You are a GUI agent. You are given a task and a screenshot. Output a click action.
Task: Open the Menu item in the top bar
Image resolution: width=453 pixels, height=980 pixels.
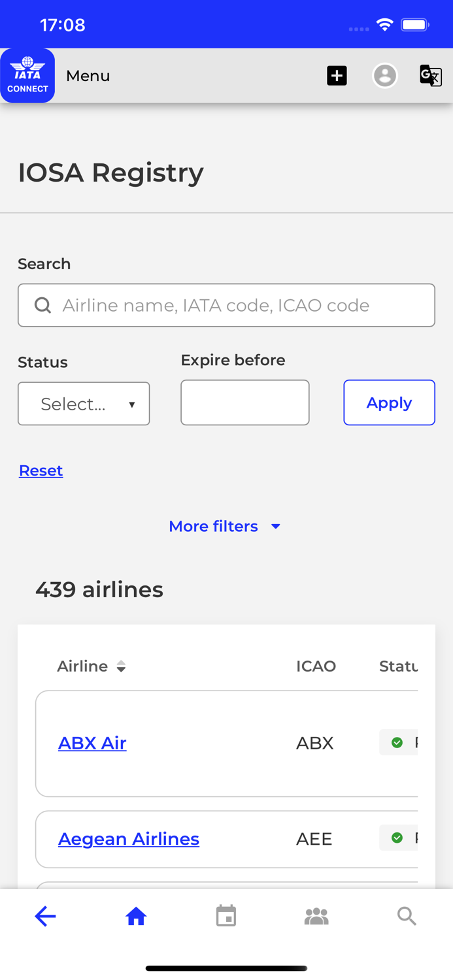coord(88,75)
